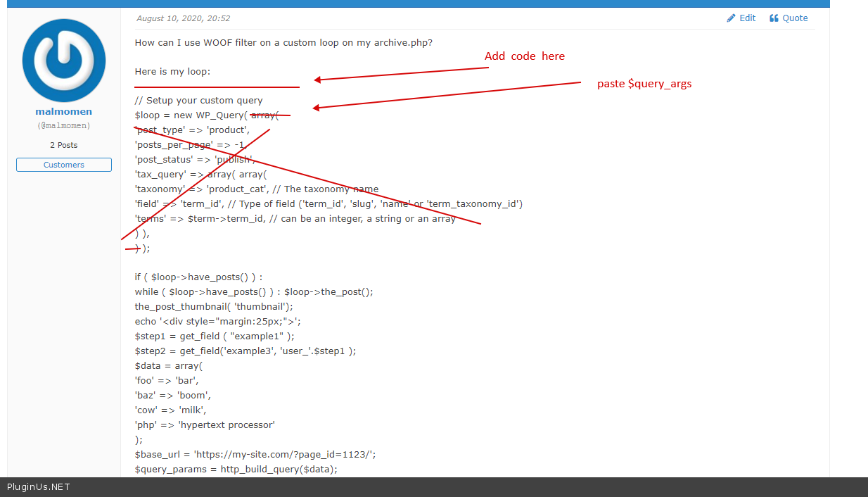The height and width of the screenshot is (497, 868).
Task: Click the 'if ( $loop->have_posts() ) :' line
Action: 198,277
